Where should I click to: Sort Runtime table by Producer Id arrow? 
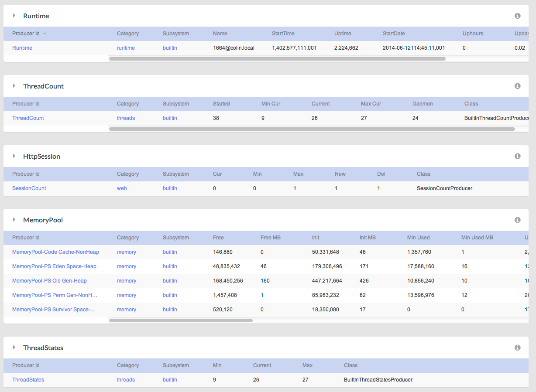point(45,34)
